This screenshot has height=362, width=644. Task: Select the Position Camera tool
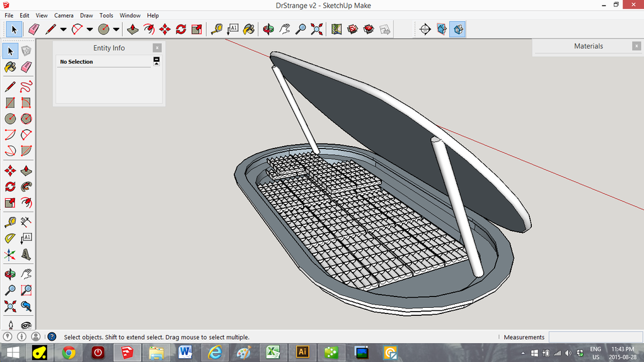(10, 324)
